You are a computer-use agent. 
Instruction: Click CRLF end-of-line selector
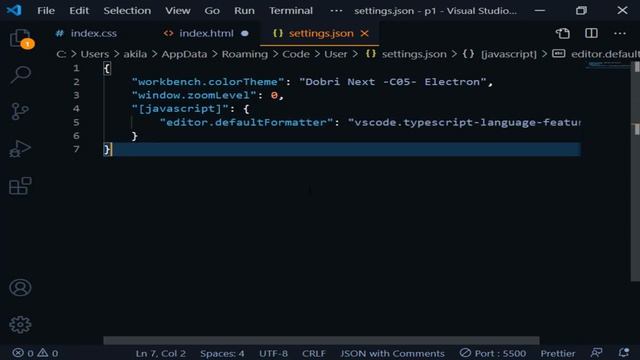313,353
